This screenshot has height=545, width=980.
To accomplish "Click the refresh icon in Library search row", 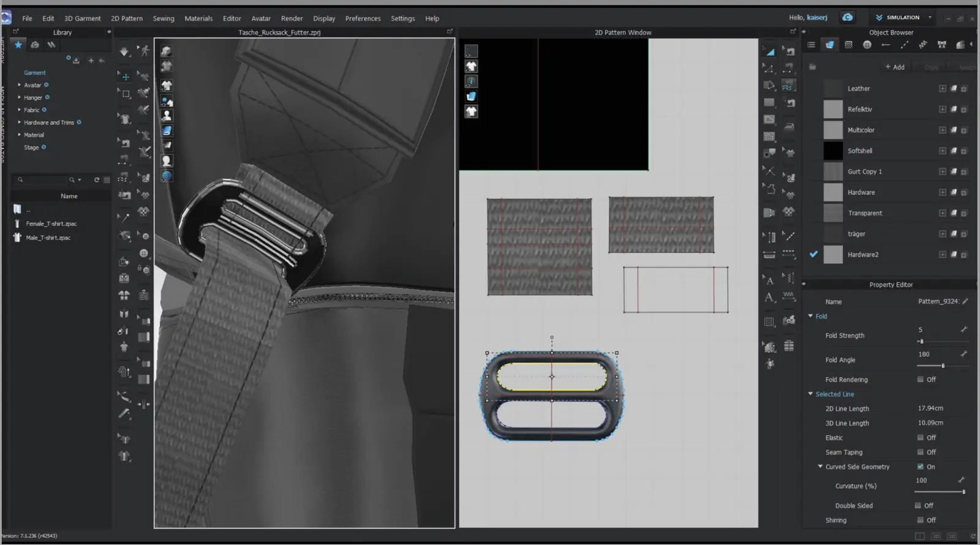I will tap(96, 180).
